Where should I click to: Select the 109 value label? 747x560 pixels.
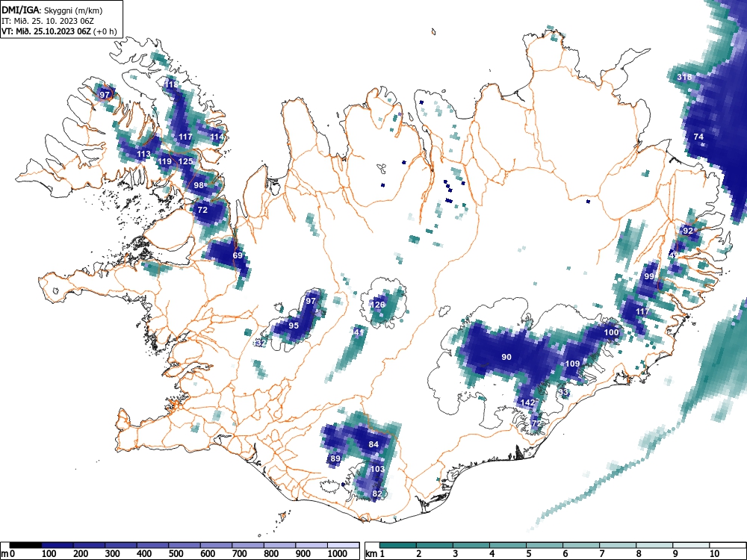[573, 364]
